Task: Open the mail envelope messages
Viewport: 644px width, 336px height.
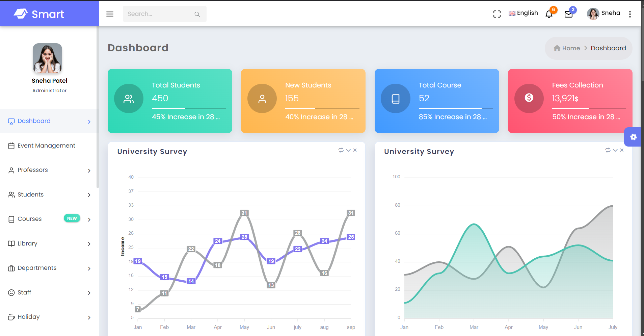Action: point(568,14)
